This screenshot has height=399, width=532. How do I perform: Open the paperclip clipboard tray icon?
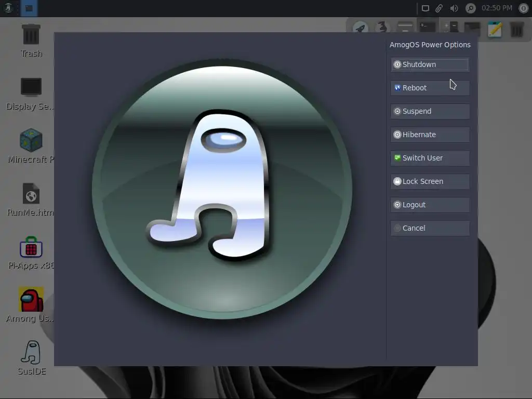pyautogui.click(x=439, y=8)
